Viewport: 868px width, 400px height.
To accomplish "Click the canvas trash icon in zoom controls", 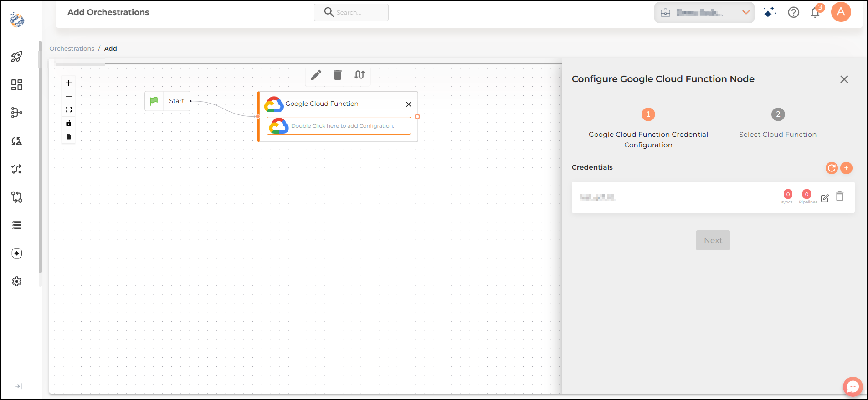I will point(68,137).
